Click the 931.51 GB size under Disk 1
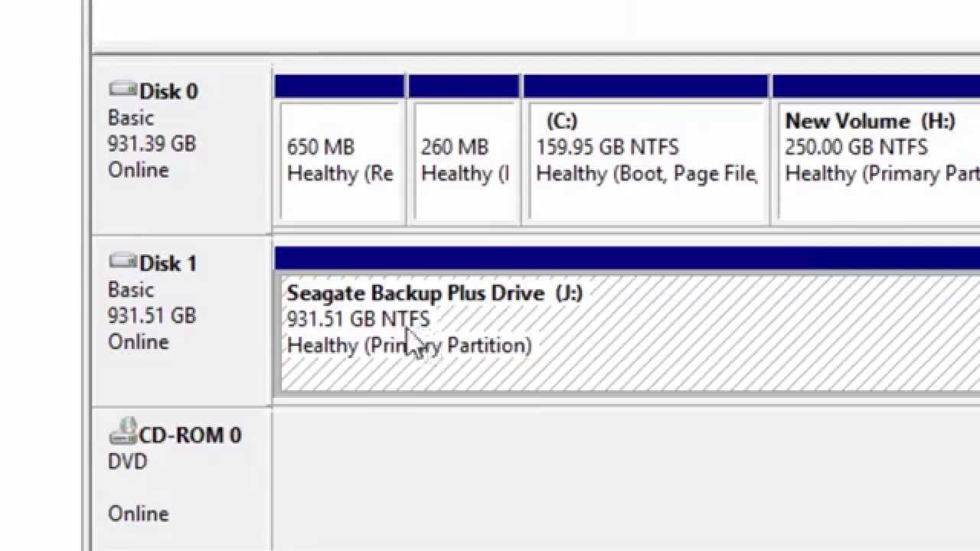 [x=152, y=316]
